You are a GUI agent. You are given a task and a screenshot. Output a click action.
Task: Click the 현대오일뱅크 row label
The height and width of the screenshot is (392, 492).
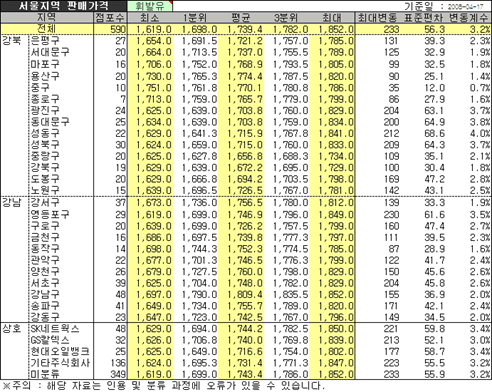pos(60,351)
